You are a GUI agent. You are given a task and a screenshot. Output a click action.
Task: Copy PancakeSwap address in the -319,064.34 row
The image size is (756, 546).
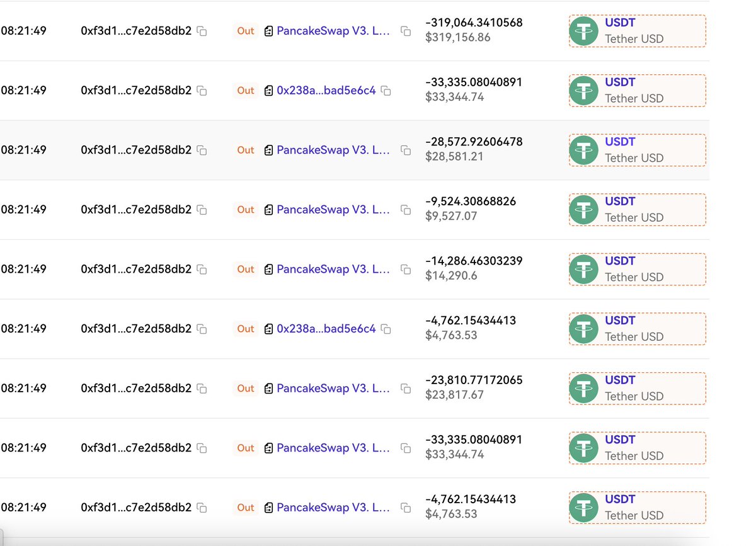[x=406, y=31]
